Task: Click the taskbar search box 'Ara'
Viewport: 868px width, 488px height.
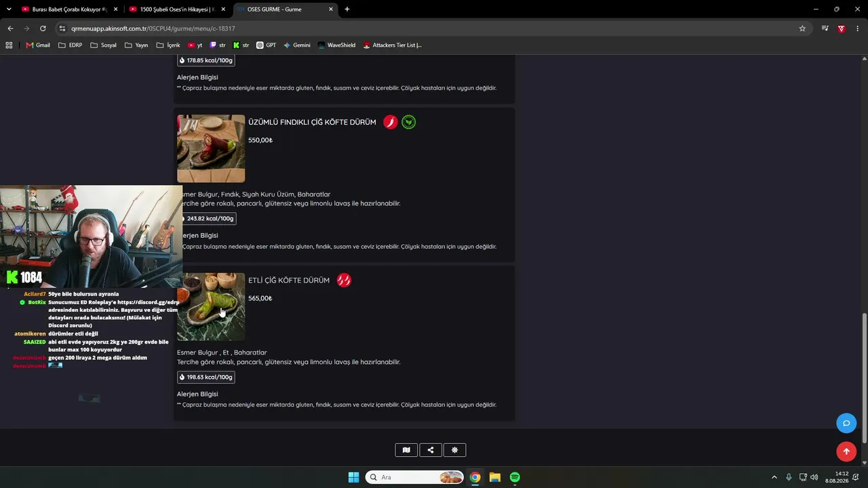Action: [414, 477]
